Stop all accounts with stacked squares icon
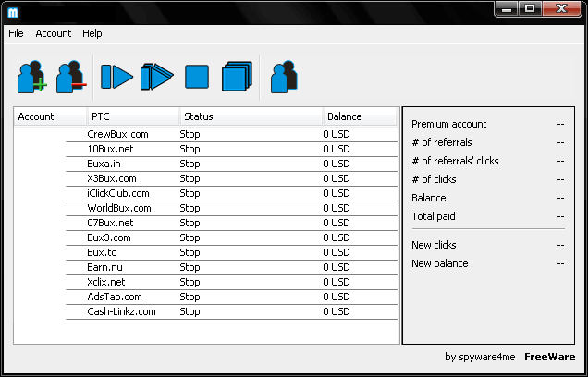 (237, 77)
